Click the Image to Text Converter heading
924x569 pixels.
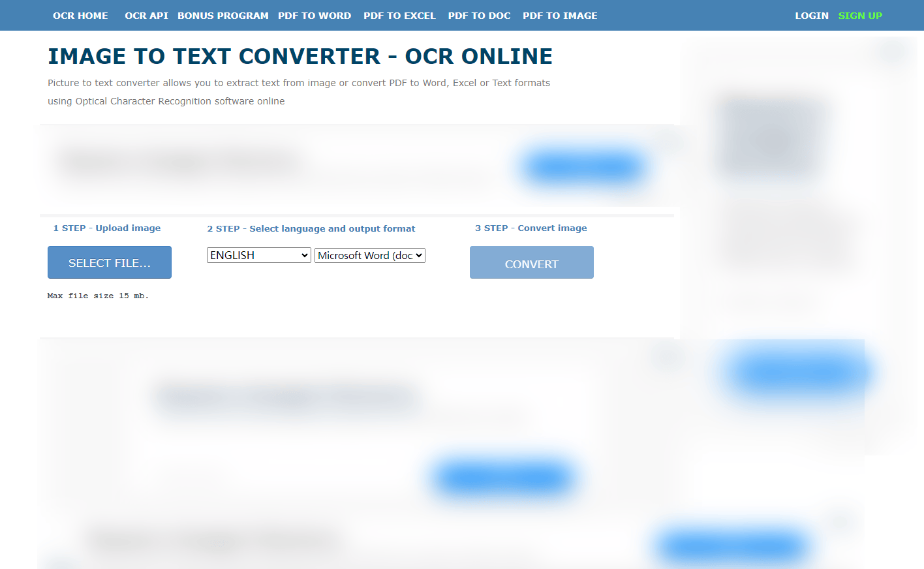[x=300, y=57]
